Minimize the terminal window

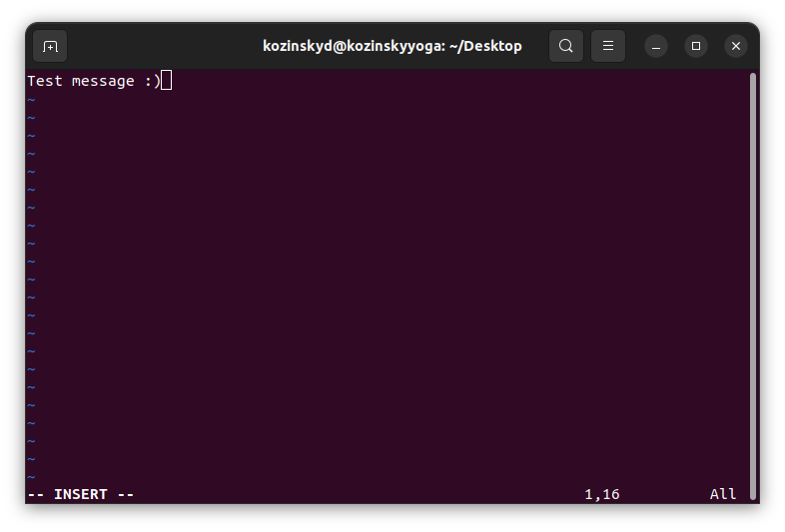(x=656, y=47)
